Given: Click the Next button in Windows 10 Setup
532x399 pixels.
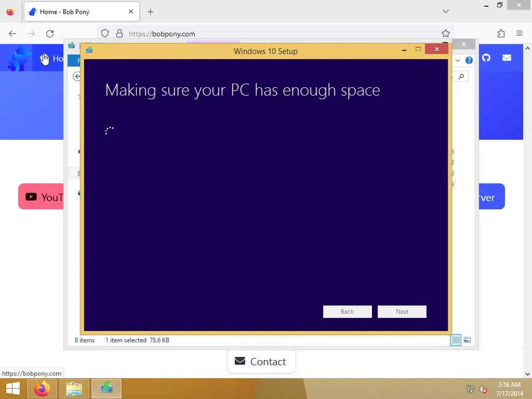Looking at the screenshot, I should [402, 312].
